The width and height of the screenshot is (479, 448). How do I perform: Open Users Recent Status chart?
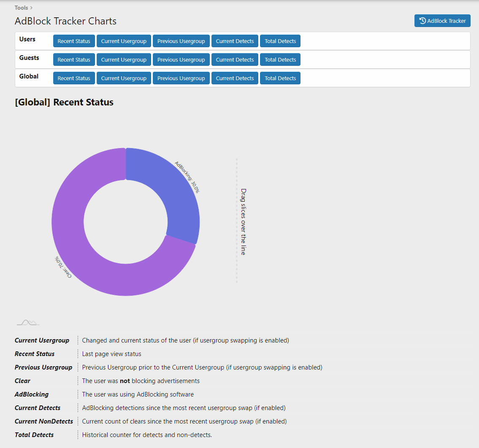click(74, 41)
